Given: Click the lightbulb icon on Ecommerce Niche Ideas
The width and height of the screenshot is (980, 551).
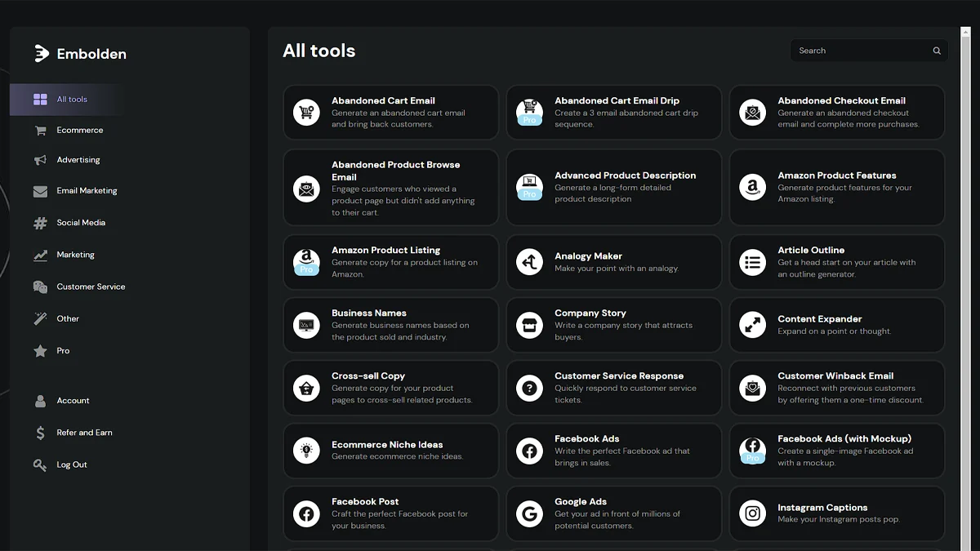Looking at the screenshot, I should pyautogui.click(x=306, y=451).
